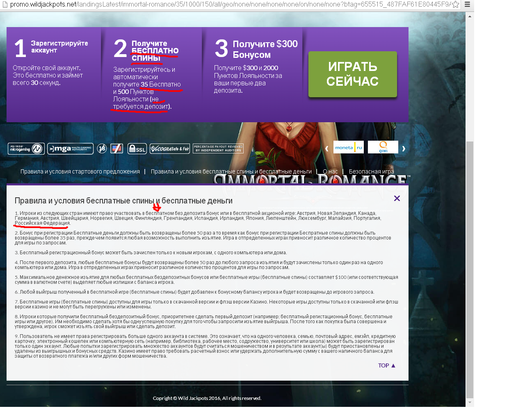Click the '$300 и 2000 Пунктов Лояльности' description
Viewport: 525px width, 420px height.
[248, 79]
